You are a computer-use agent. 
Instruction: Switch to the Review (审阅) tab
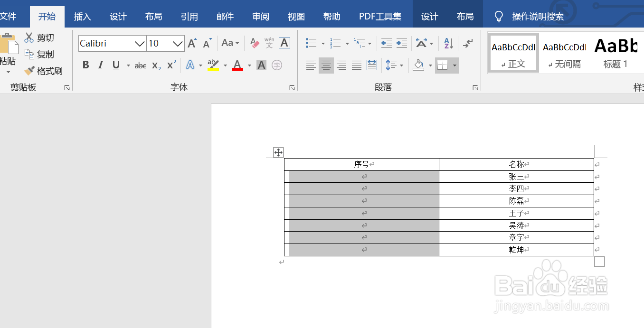coord(261,17)
